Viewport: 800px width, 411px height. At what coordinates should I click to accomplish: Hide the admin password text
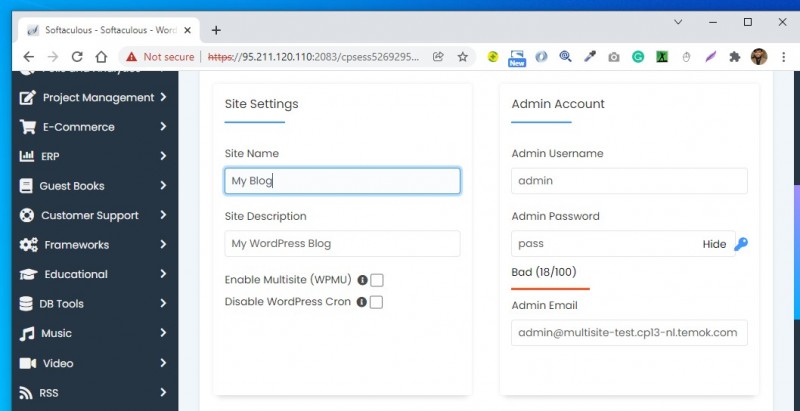click(x=714, y=244)
